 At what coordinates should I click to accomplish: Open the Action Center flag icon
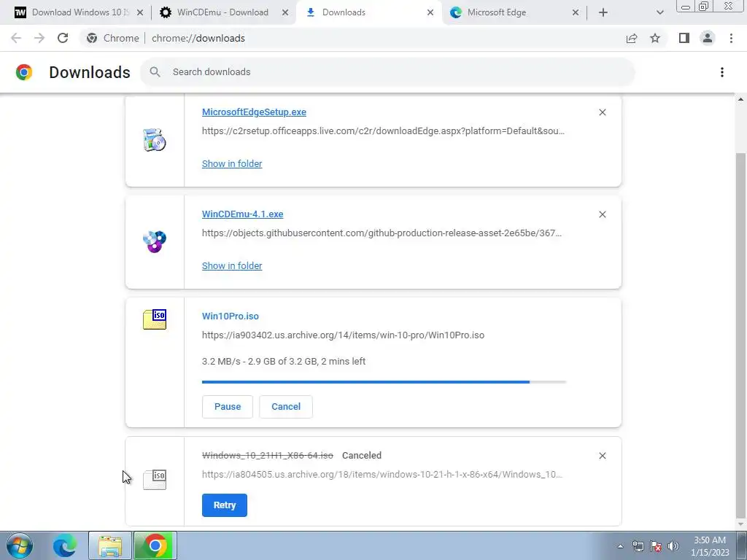(x=656, y=546)
